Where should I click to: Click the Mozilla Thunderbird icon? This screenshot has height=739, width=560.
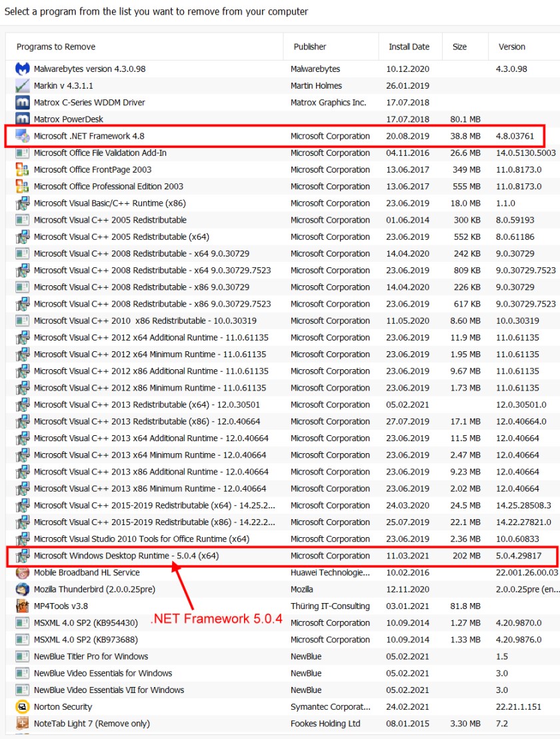(x=22, y=589)
